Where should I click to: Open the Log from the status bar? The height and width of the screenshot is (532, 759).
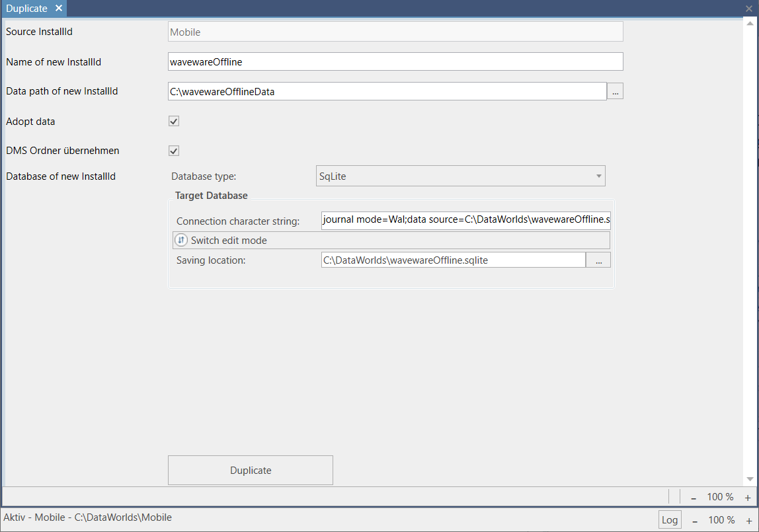tap(670, 519)
